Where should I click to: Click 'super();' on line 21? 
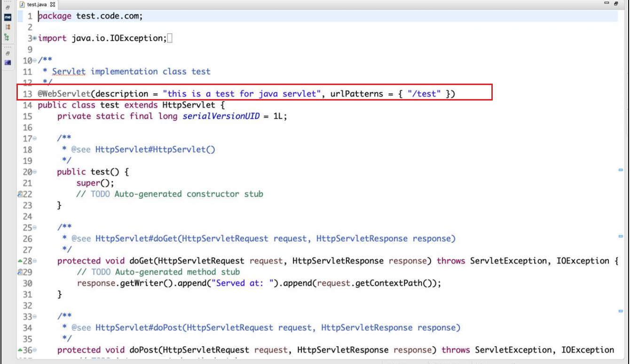click(95, 183)
